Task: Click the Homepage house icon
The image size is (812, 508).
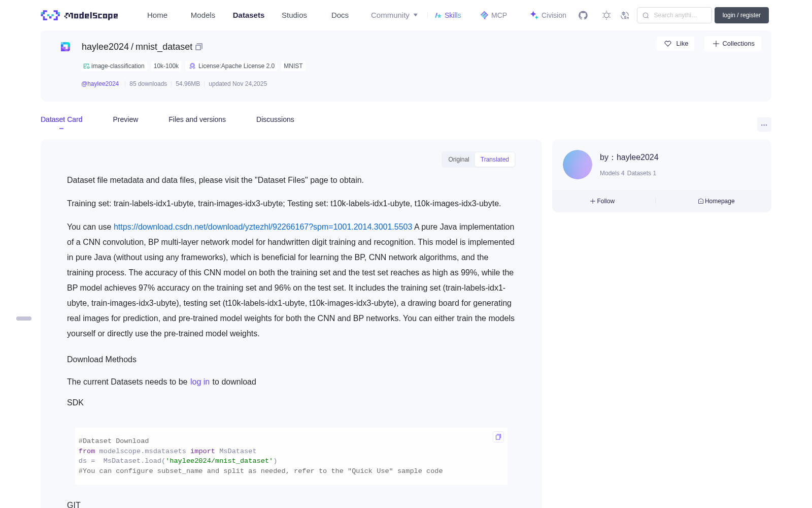Action: pyautogui.click(x=701, y=201)
